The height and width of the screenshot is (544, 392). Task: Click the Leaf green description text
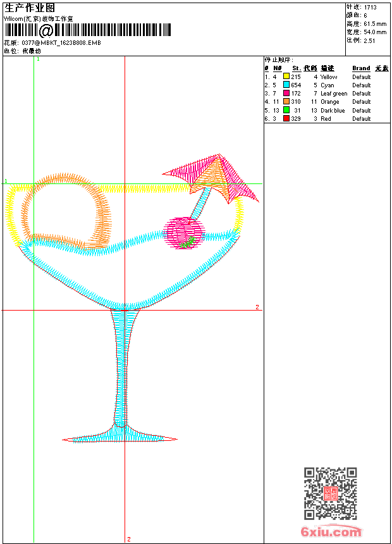(x=334, y=94)
